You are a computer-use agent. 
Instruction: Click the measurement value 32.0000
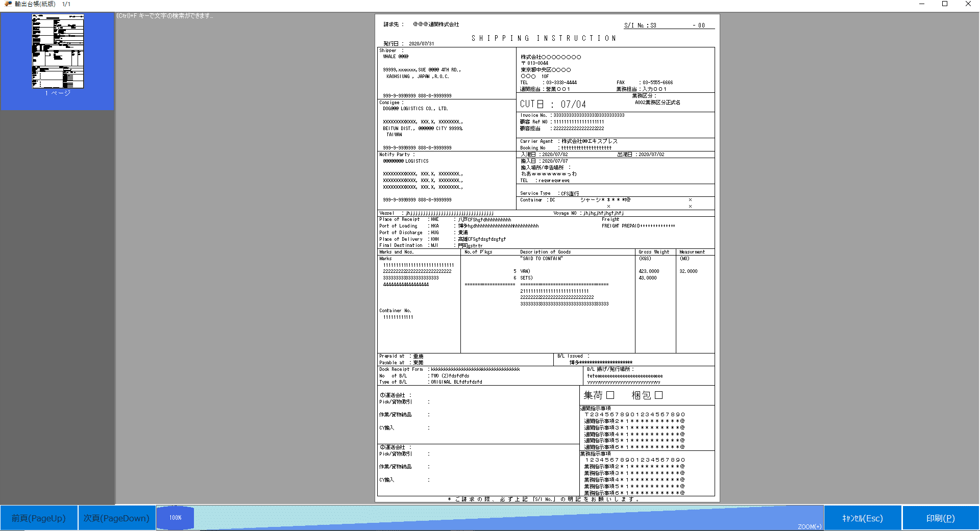pyautogui.click(x=688, y=271)
